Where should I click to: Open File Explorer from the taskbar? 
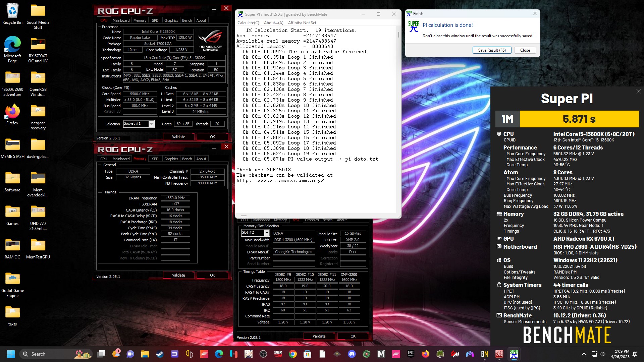145,354
